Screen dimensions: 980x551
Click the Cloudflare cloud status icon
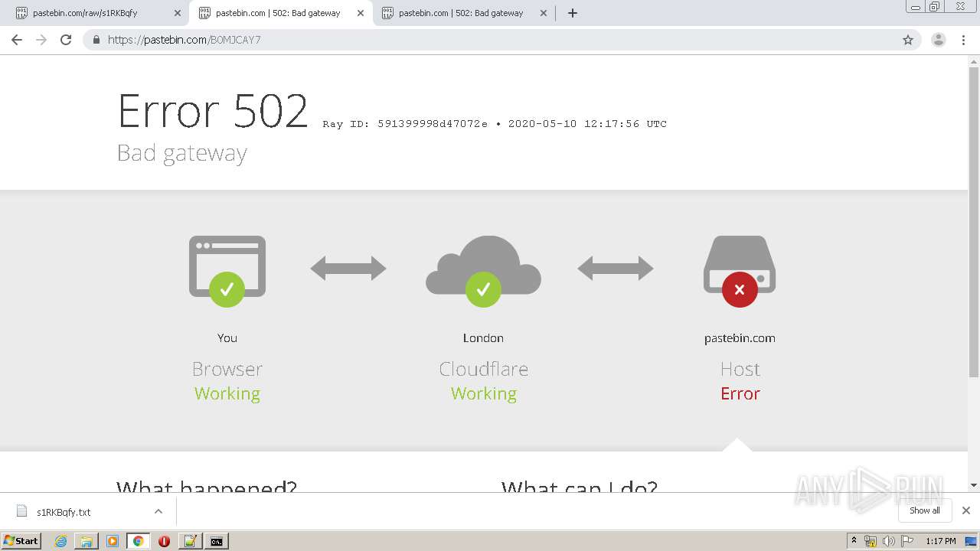pos(483,271)
